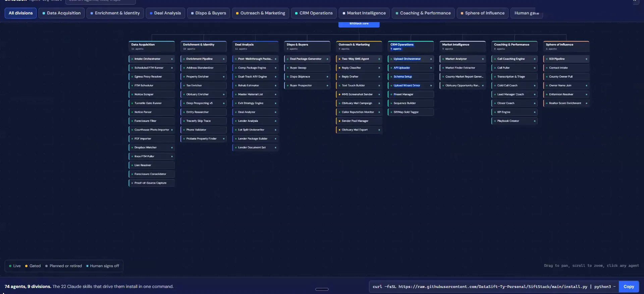
Task: Open the SiftMap Sold Tagger agent
Action: (411, 112)
